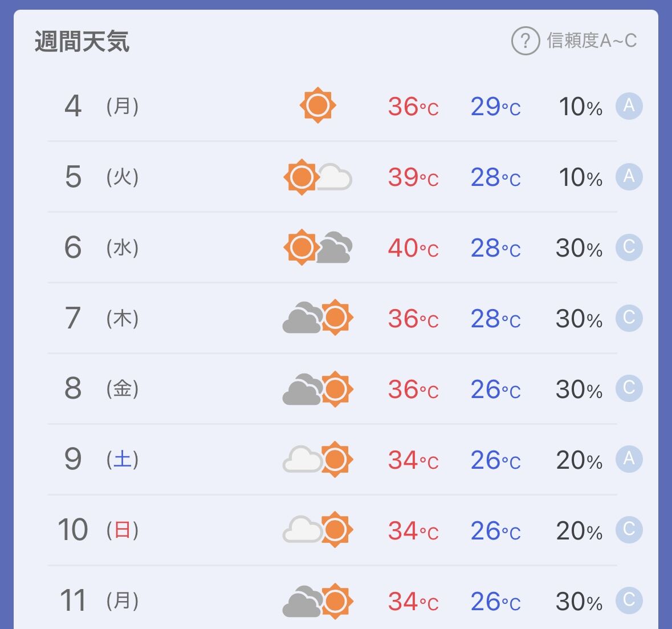This screenshot has height=629, width=672.
Task: Select the 39°C high temperature on the 5th
Action: coord(413,177)
